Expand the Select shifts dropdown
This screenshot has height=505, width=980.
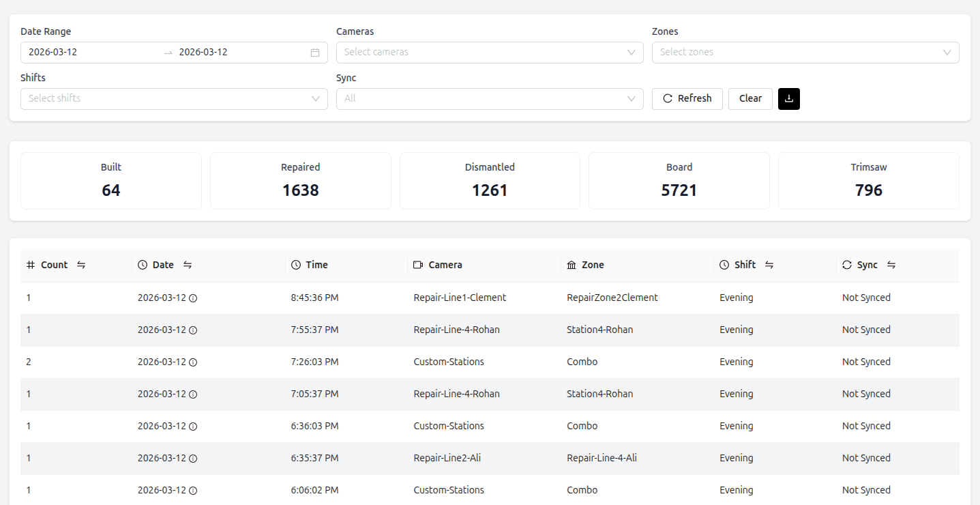click(x=174, y=98)
